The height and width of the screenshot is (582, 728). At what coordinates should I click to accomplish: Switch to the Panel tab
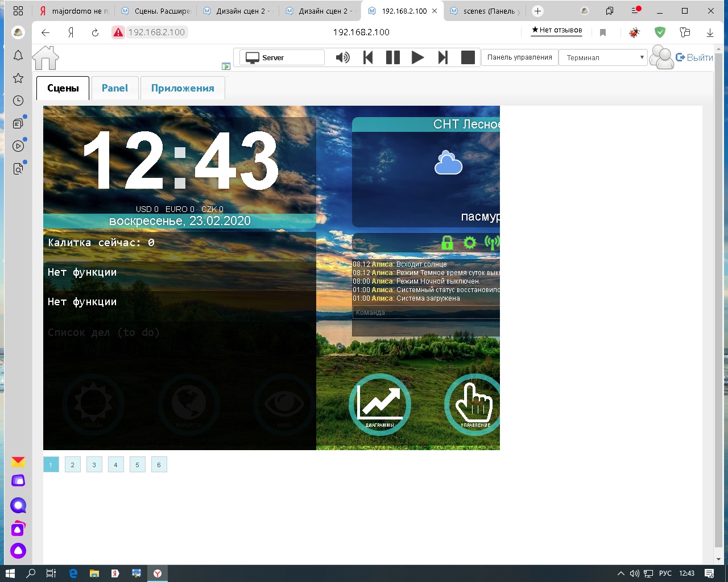coord(115,88)
